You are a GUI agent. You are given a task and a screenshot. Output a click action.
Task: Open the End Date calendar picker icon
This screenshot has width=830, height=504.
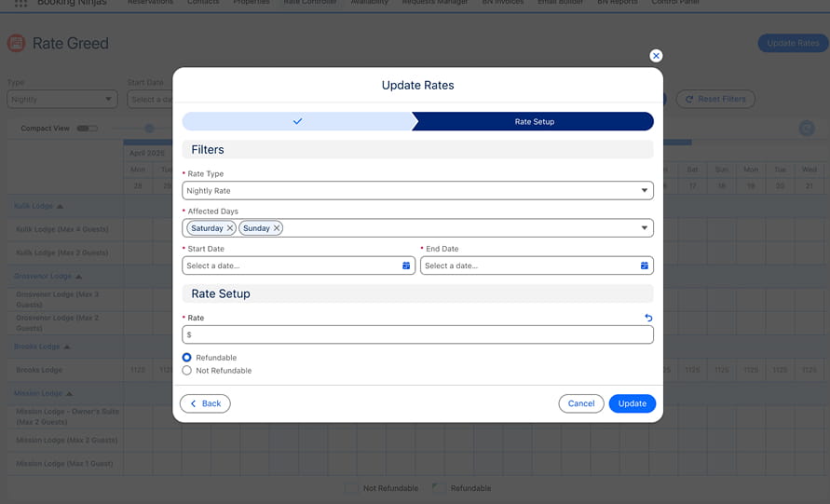click(x=645, y=266)
